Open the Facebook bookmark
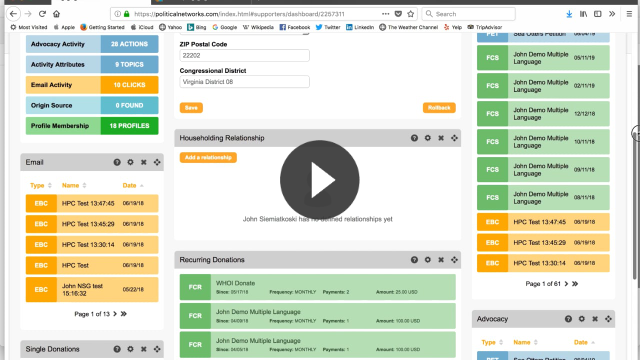The image size is (640, 360). point(295,27)
